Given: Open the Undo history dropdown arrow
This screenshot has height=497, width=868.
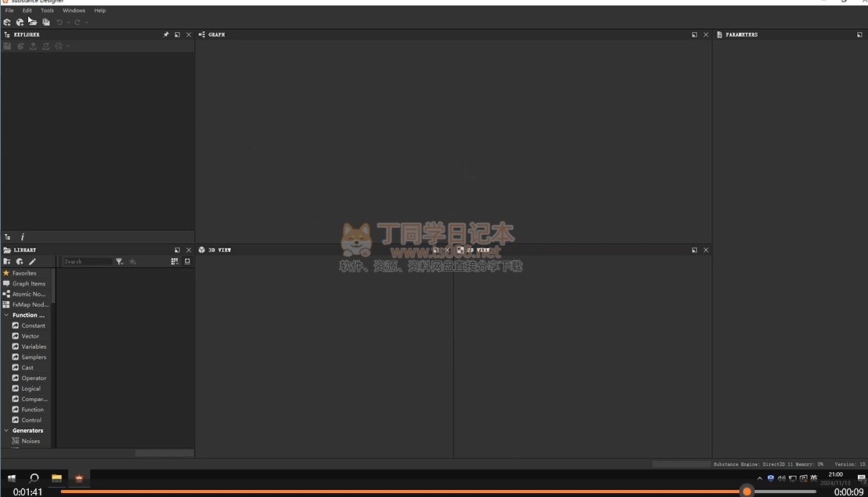Looking at the screenshot, I should [x=68, y=23].
